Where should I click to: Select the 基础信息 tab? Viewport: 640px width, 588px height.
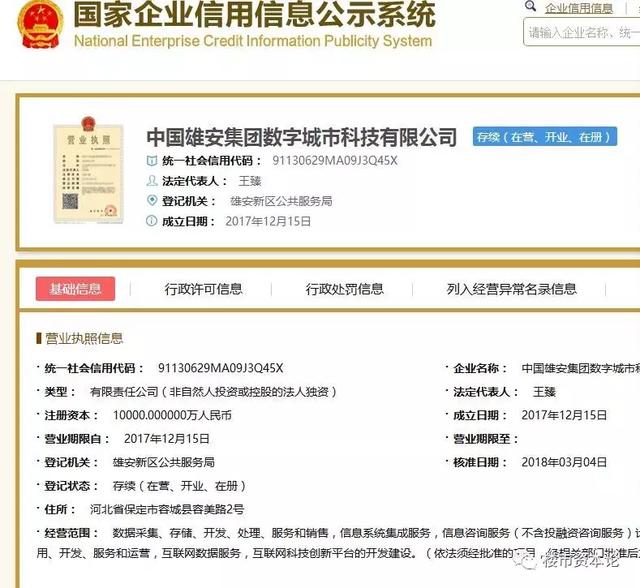pos(76,289)
